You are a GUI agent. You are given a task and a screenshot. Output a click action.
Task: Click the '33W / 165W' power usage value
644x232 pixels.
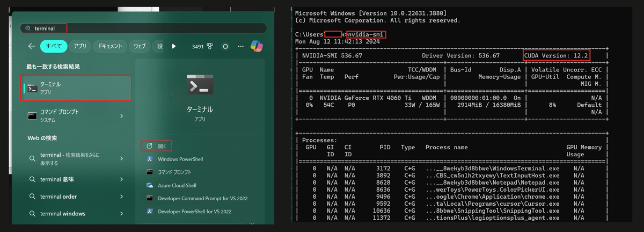click(422, 105)
